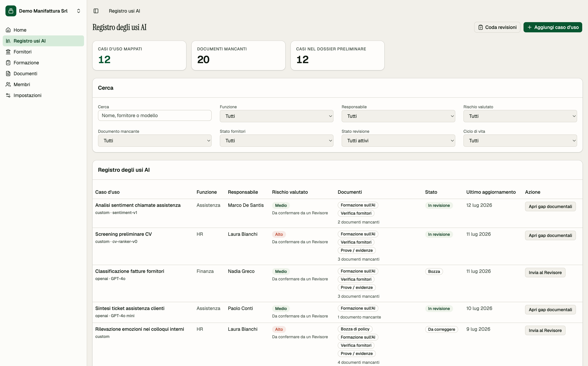The height and width of the screenshot is (366, 588).
Task: Click the Registro usi AI breadcrumb
Action: (x=124, y=11)
